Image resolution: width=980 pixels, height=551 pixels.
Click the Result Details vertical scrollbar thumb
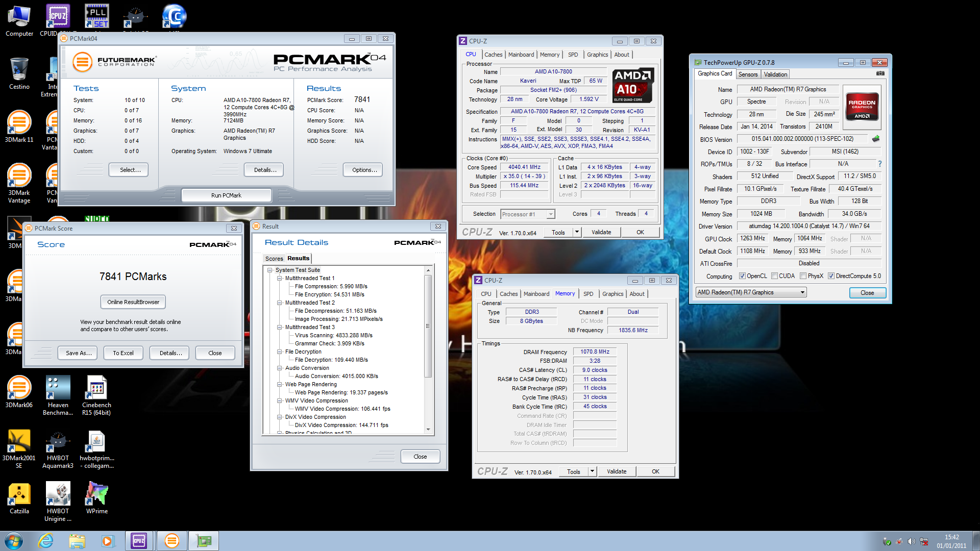point(428,325)
